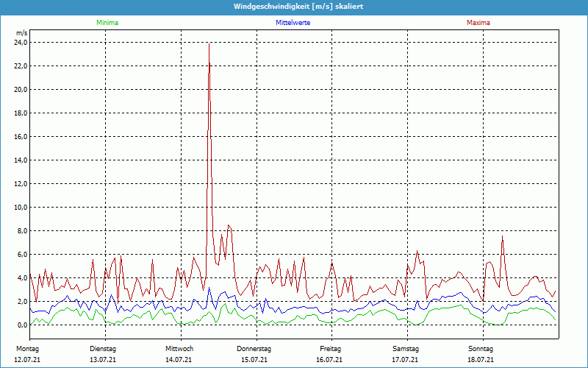588x368 pixels.
Task: Click the 22,0 y-axis value
Action: pos(21,66)
